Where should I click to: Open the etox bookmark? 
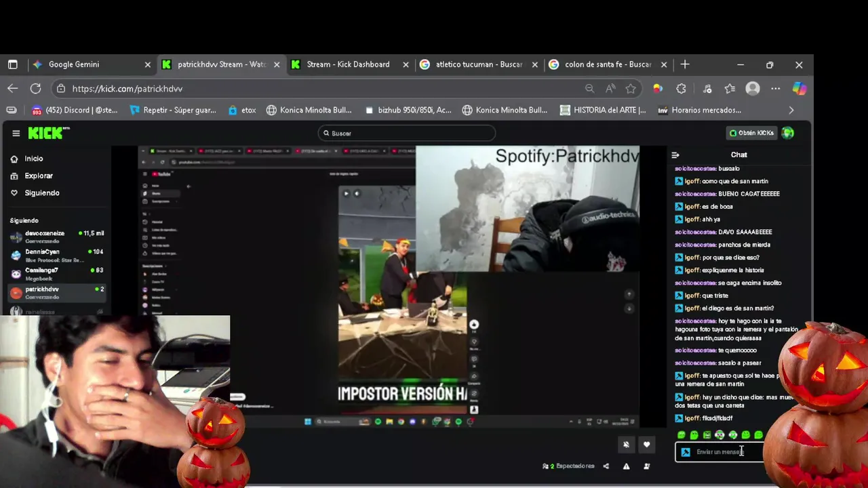(242, 110)
